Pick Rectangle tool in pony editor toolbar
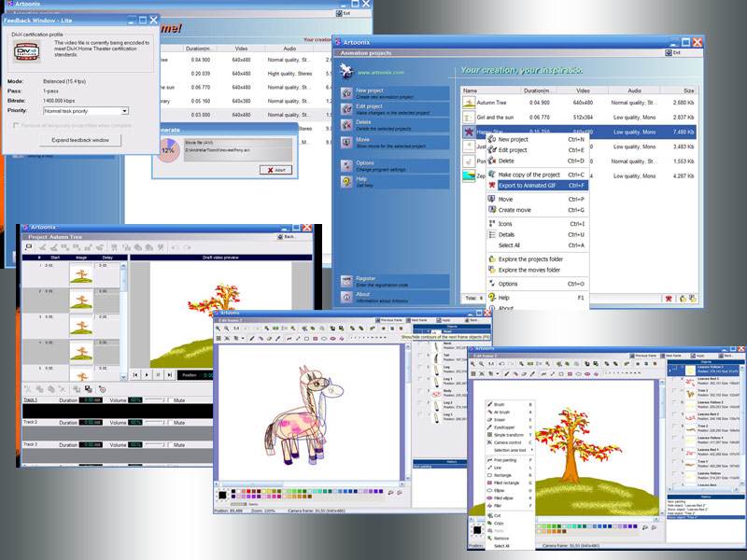 click(x=307, y=338)
